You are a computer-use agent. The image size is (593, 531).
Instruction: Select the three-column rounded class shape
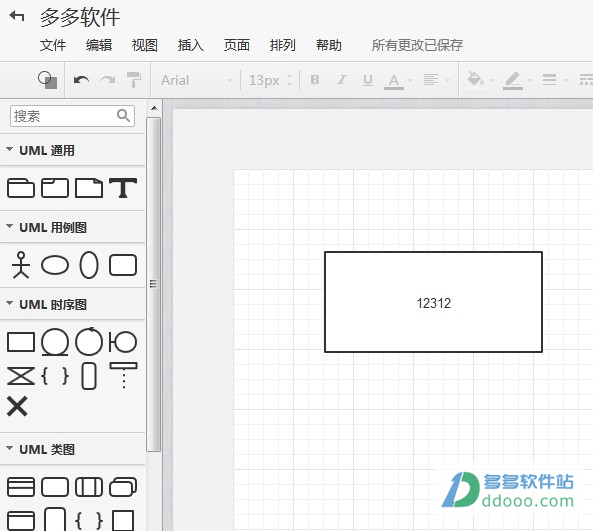89,487
